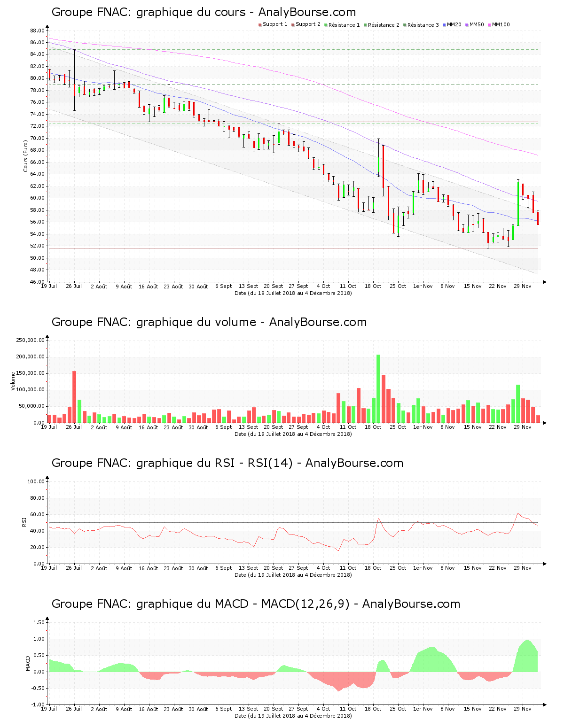Click the '29 Nov' date label on volume chart
Viewport: 564px width, 728px height.
click(523, 427)
